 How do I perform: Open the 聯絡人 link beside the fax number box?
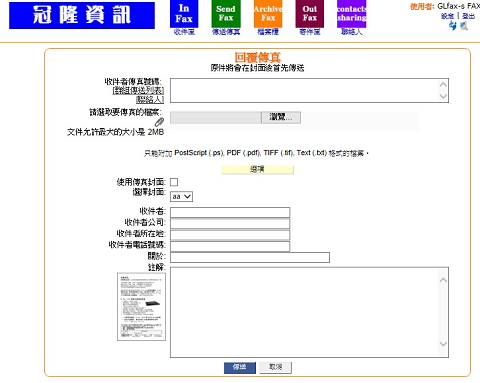point(150,99)
